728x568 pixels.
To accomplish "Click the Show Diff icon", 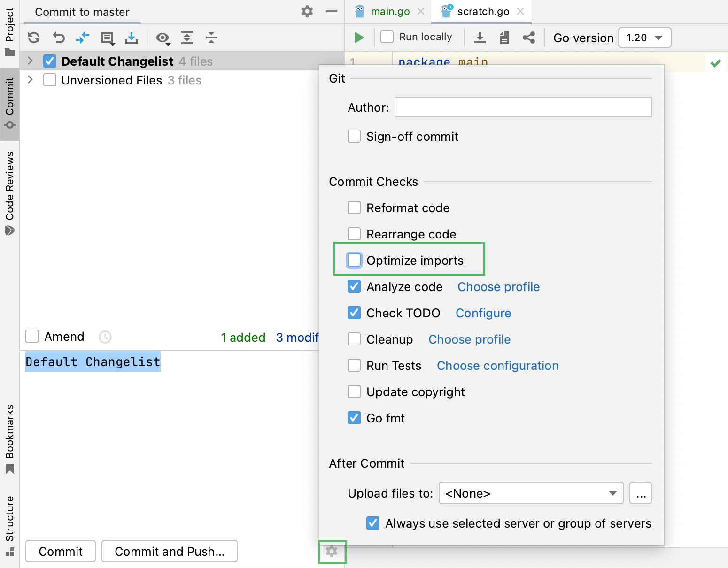I will pyautogui.click(x=83, y=38).
